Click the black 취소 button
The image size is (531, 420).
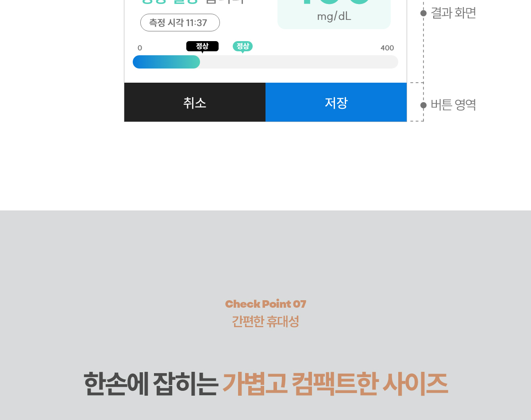(195, 102)
